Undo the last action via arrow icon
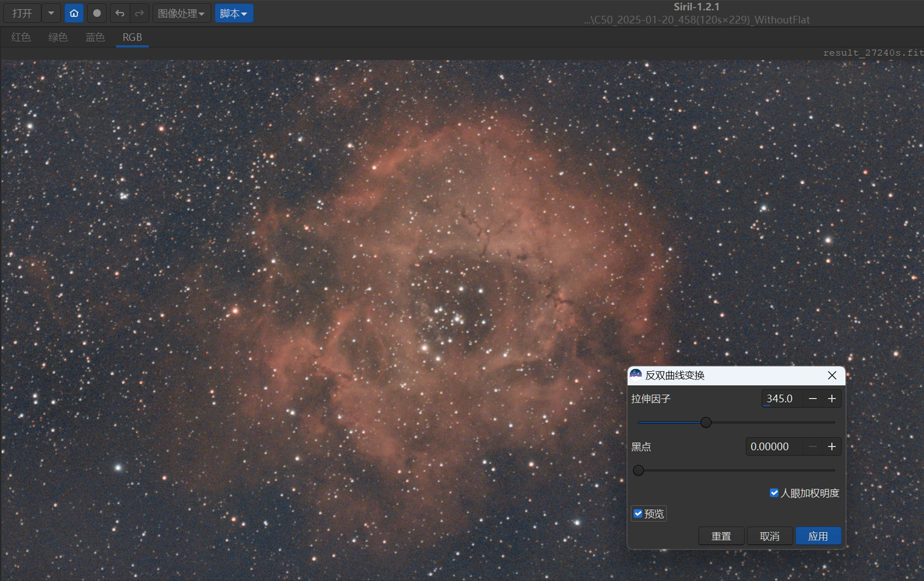Viewport: 924px width, 581px height. pyautogui.click(x=120, y=13)
